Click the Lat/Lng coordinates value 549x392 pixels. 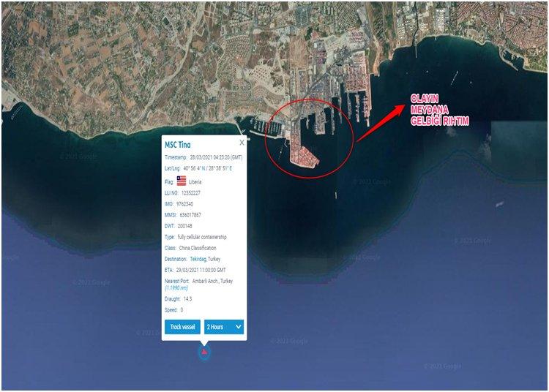pos(208,168)
